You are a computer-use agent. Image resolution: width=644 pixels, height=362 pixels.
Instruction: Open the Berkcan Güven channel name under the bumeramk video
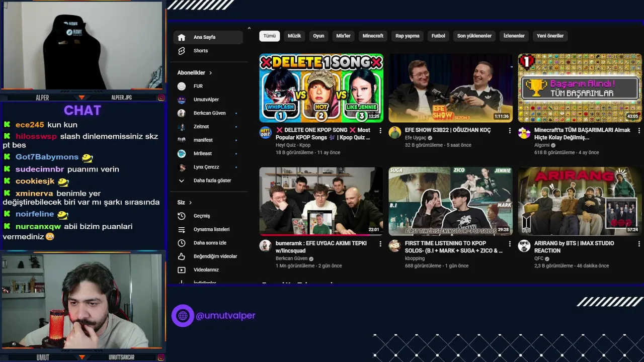click(291, 258)
